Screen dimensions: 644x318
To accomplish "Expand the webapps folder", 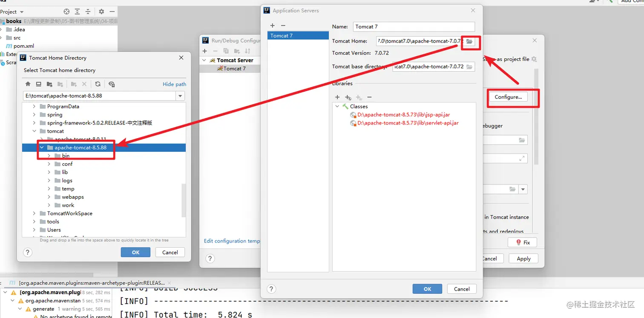I will 49,197.
